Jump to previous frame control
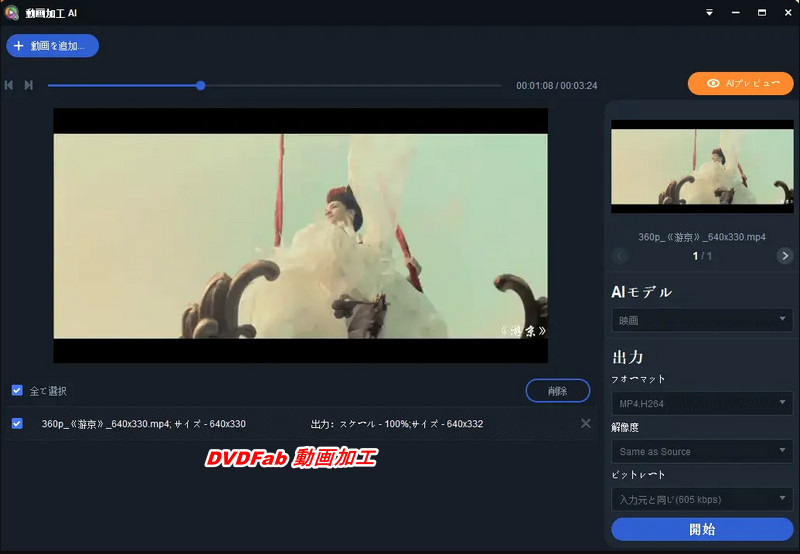This screenshot has height=554, width=800. (x=9, y=85)
